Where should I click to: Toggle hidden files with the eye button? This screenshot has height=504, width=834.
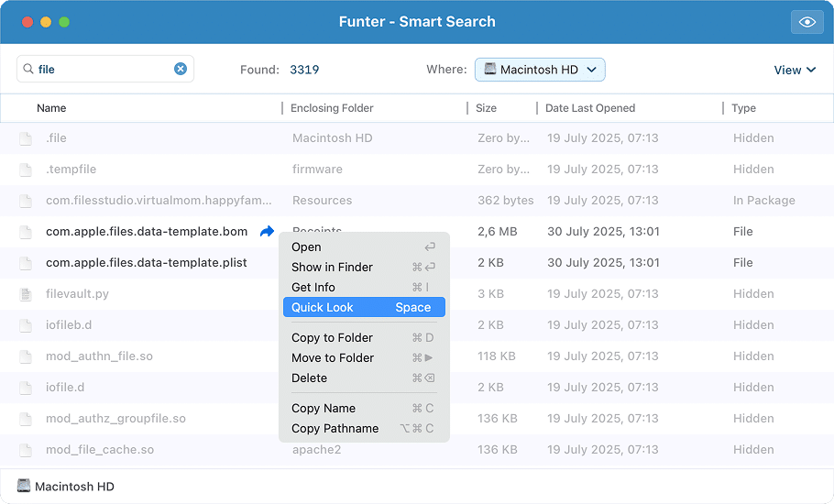point(807,22)
